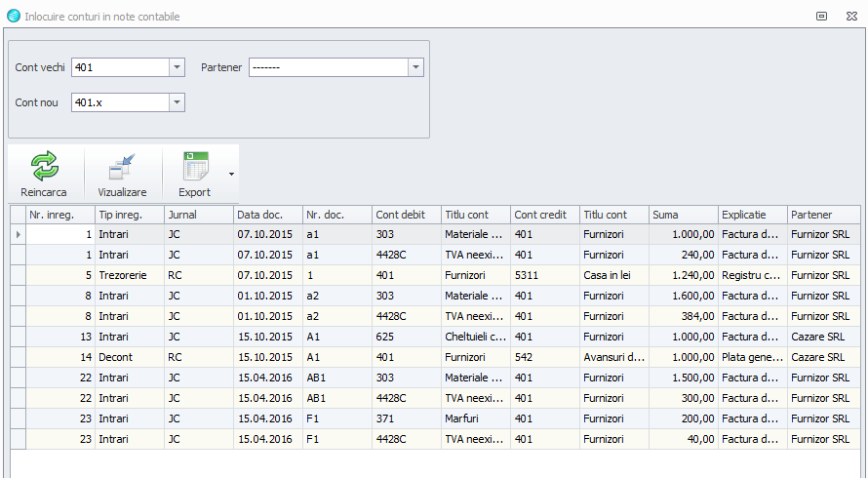The height and width of the screenshot is (478, 868).
Task: Click the Export spreadsheet icon
Action: pos(195,166)
